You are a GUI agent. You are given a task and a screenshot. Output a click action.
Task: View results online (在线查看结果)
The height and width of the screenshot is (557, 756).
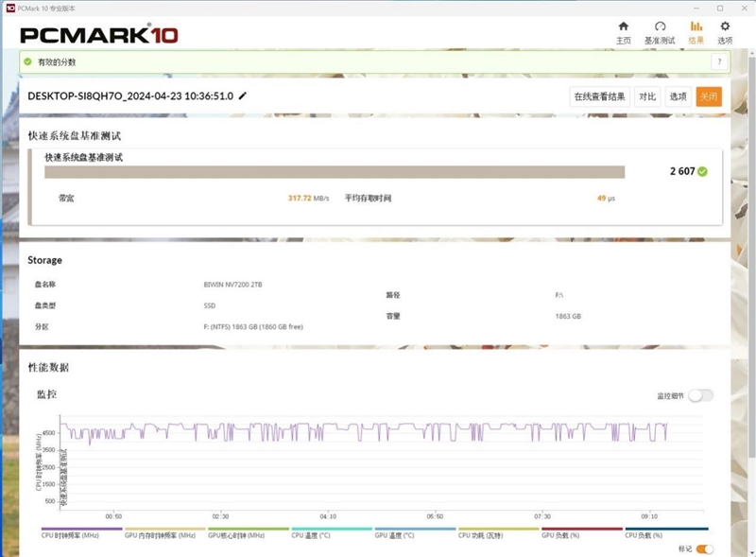(x=599, y=96)
